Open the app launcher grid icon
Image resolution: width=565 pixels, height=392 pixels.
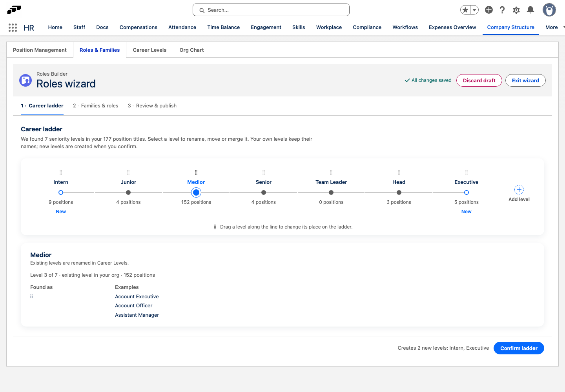click(13, 27)
